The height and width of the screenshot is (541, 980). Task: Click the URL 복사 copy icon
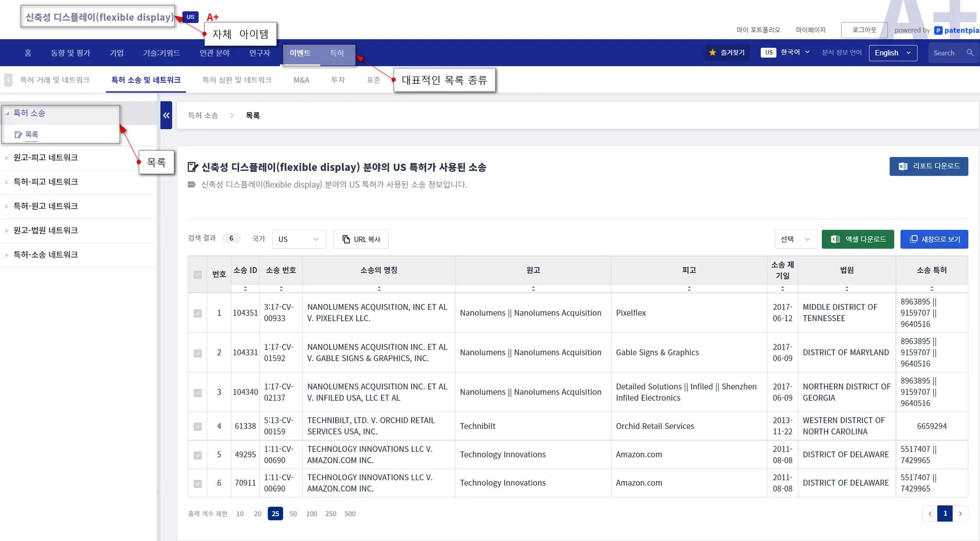tap(346, 239)
